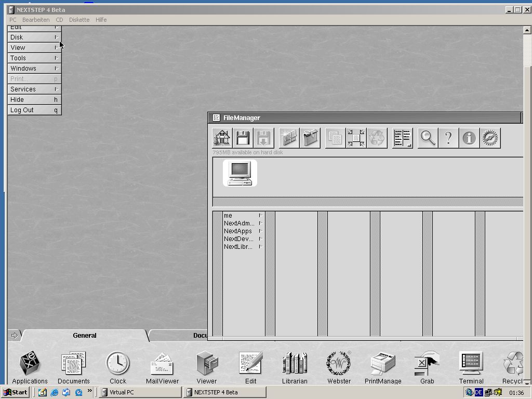
Task: Switch to Virtual PC taskbar button
Action: coord(140,392)
